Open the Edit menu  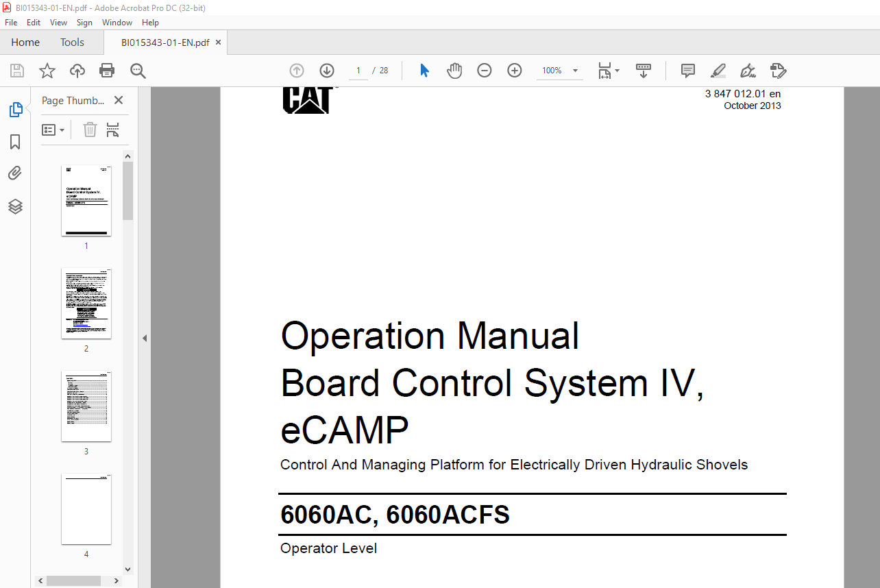[x=34, y=22]
